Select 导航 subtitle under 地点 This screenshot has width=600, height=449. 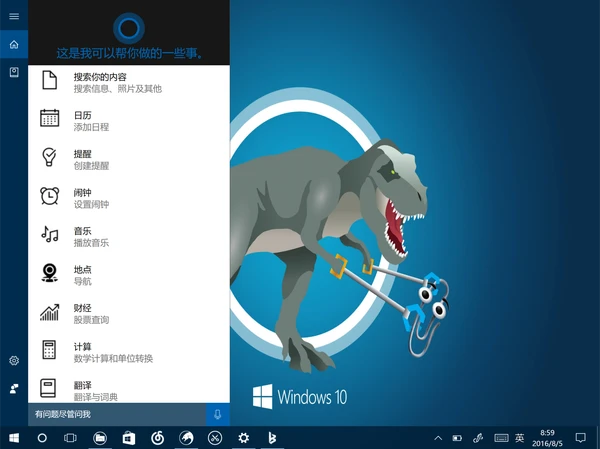click(x=82, y=281)
